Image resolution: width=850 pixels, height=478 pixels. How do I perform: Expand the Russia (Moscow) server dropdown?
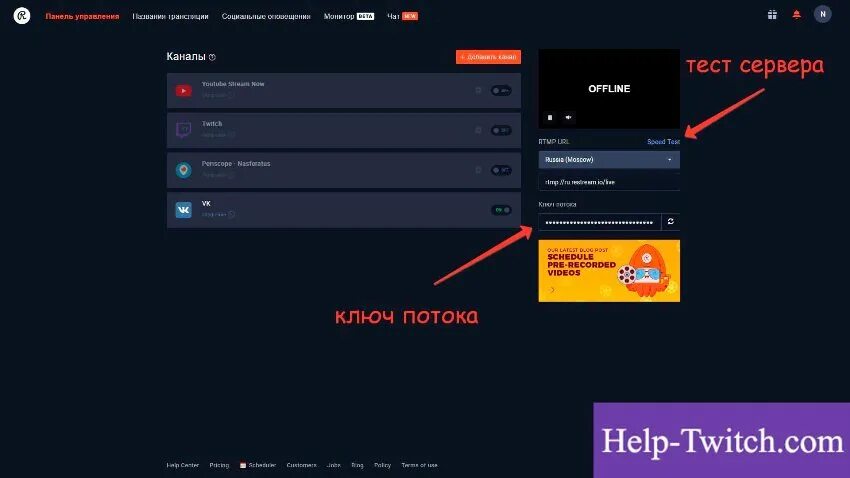pyautogui.click(x=609, y=160)
